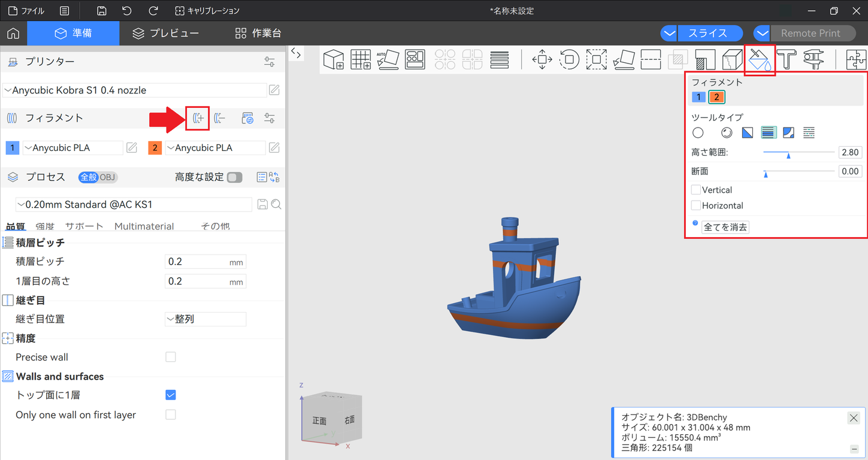This screenshot has height=460, width=868.
Task: Click the filament sync icon
Action: click(247, 118)
